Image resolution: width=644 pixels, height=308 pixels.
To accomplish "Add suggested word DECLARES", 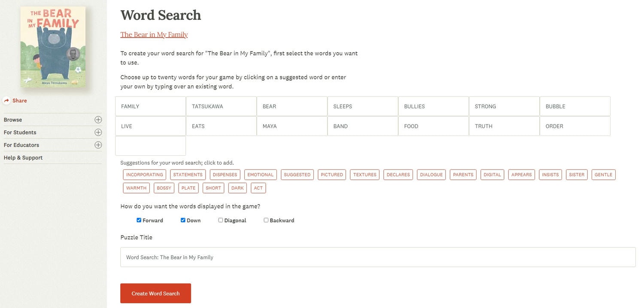I will point(398,175).
